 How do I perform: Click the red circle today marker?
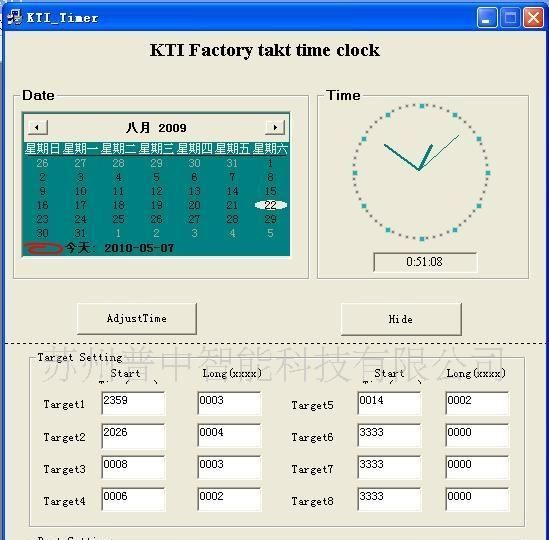pyautogui.click(x=43, y=248)
